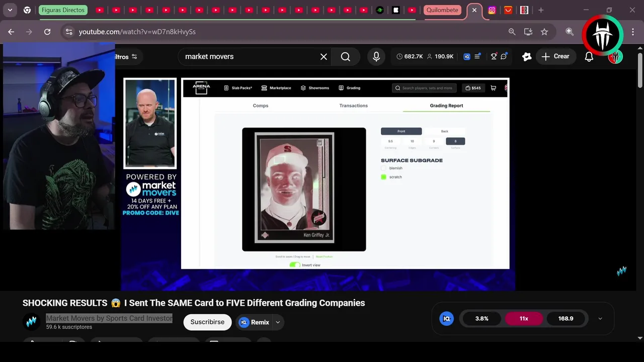Select the 9.5 Centering subgrade
This screenshot has width=644, height=362.
tap(390, 141)
